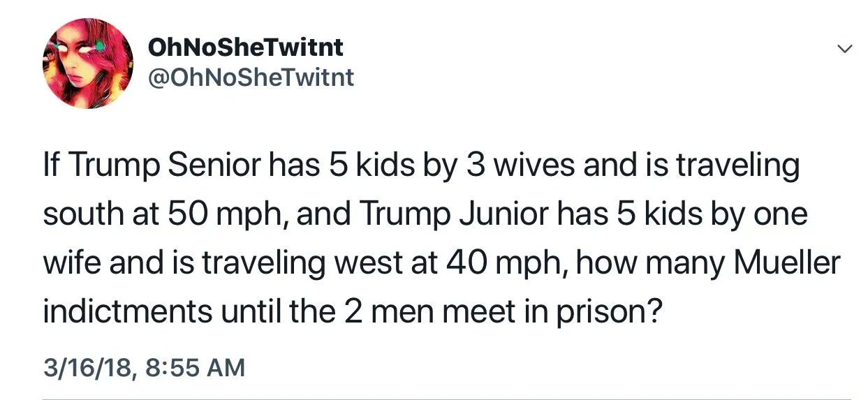Click the OhNoSheTwitnt display name
Viewport: 868px width, 400px height.
pos(245,47)
